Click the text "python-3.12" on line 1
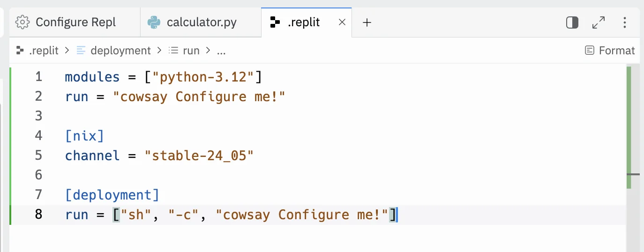Screen dimensions: 644x252 click(x=203, y=77)
